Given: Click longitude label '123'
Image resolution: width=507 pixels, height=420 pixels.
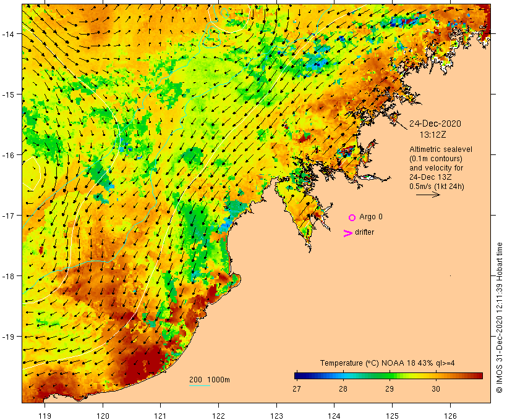Looking at the screenshot, I should coord(276,416).
